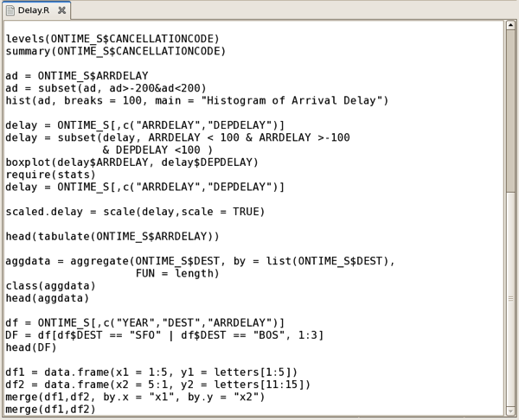Click the scrollbar up arrow
This screenshot has width=519, height=420.
pyautogui.click(x=510, y=25)
